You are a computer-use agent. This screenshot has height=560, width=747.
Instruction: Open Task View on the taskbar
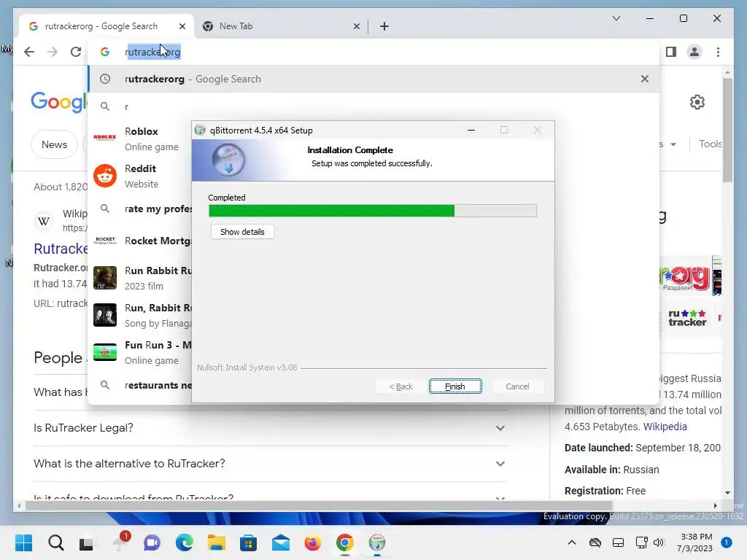click(87, 543)
